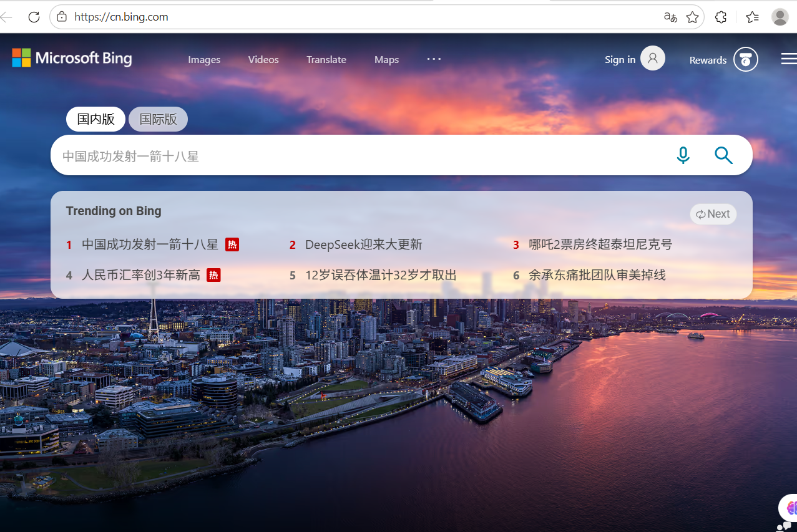The width and height of the screenshot is (797, 532).
Task: View site information lock icon
Action: tap(62, 17)
